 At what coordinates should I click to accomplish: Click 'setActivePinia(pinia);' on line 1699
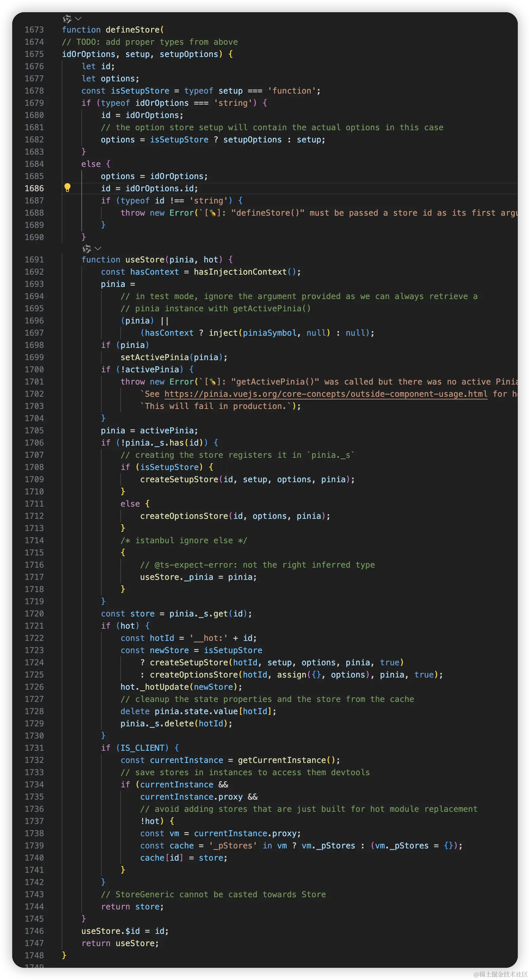174,357
